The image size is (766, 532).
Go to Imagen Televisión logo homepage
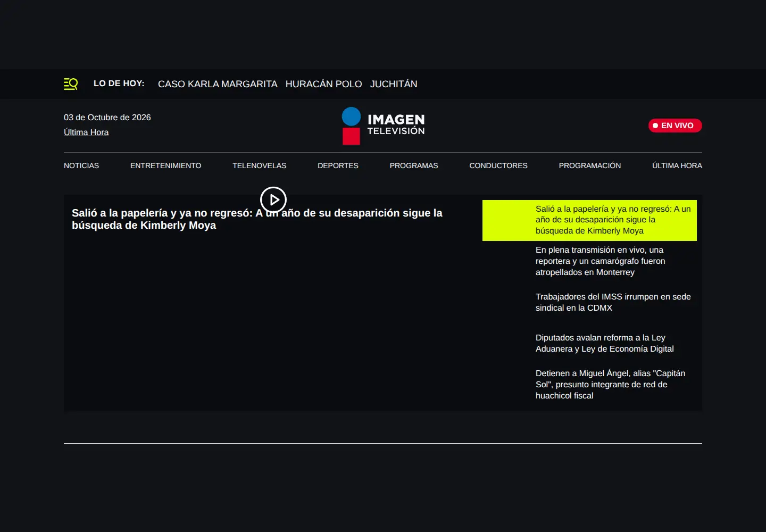tap(383, 126)
